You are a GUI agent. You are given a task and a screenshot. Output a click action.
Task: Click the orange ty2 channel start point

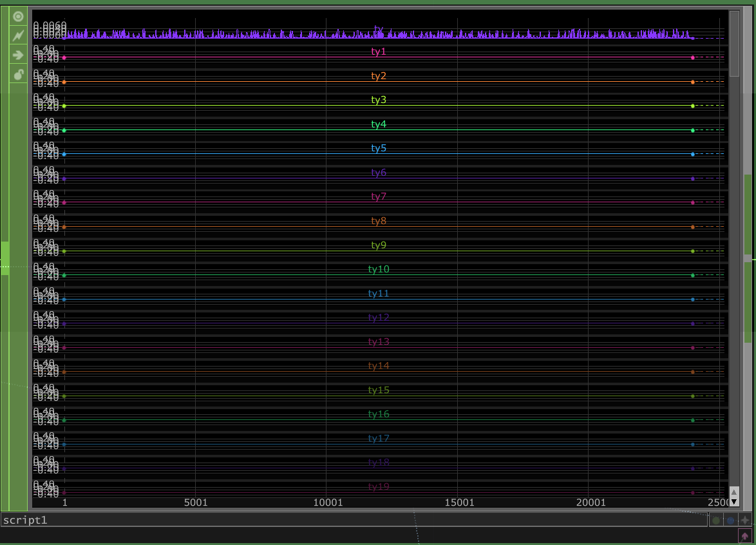point(64,82)
